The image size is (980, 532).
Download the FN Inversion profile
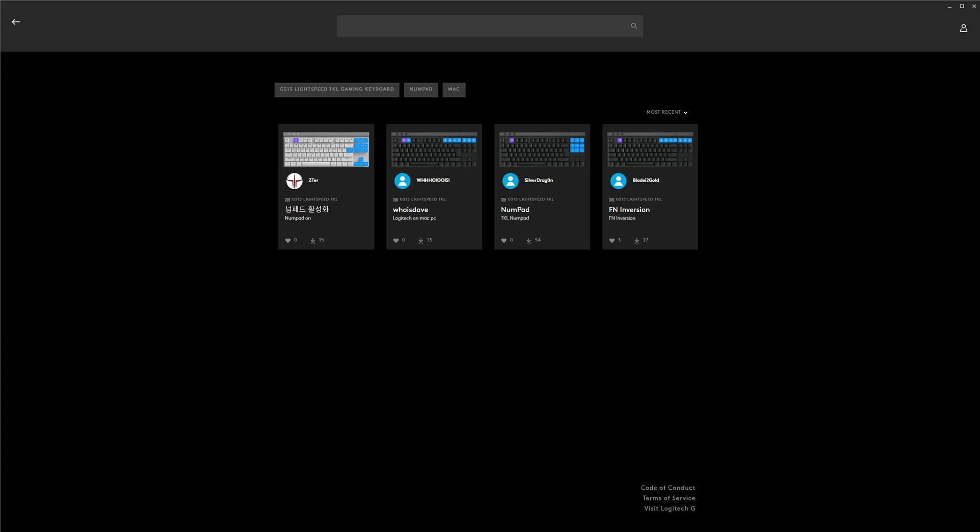(x=636, y=240)
